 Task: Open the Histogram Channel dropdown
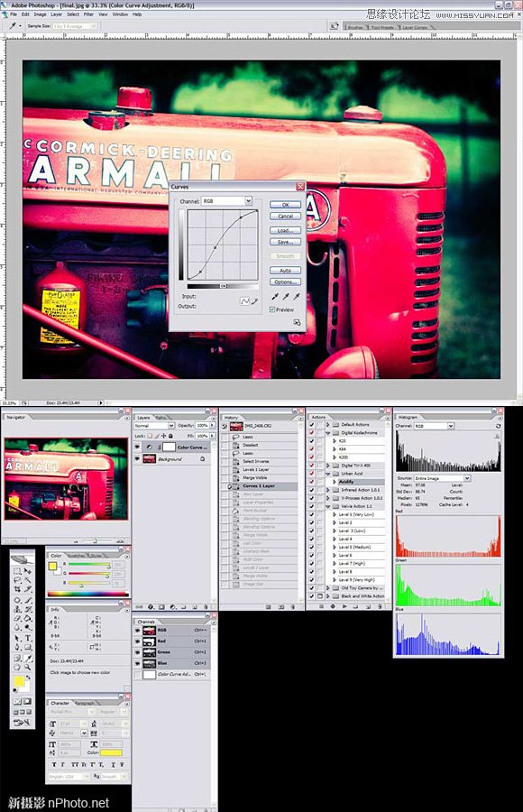(x=434, y=426)
